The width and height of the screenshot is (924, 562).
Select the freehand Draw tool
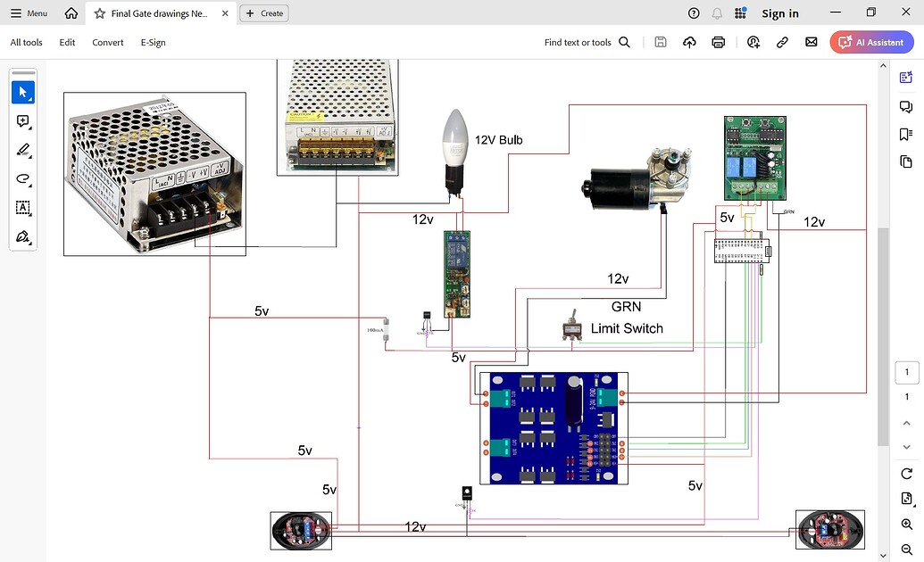click(22, 179)
